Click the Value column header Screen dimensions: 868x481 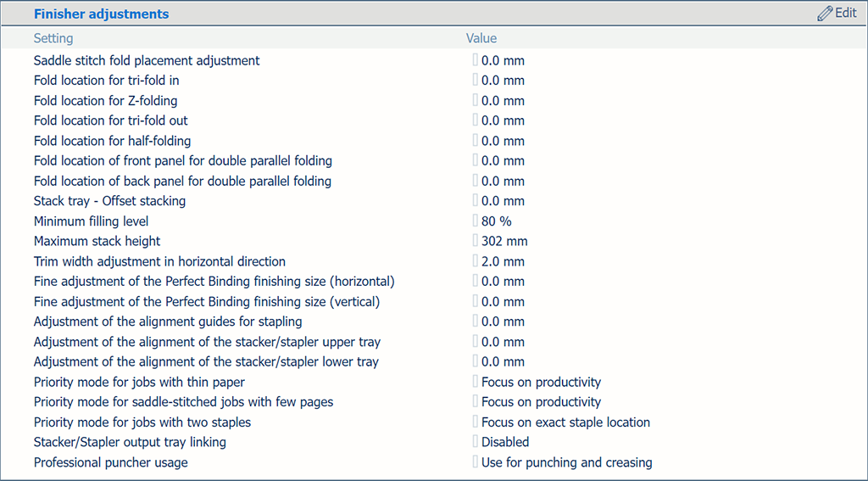pyautogui.click(x=481, y=38)
